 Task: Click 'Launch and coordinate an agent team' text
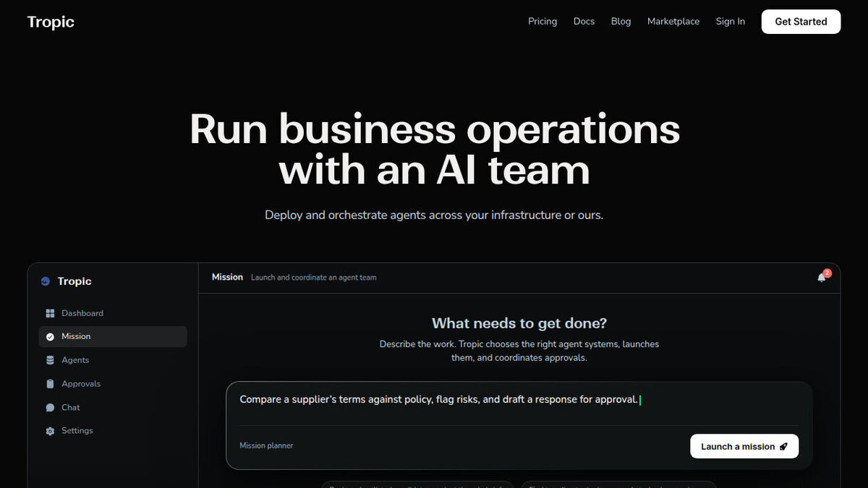[314, 278]
